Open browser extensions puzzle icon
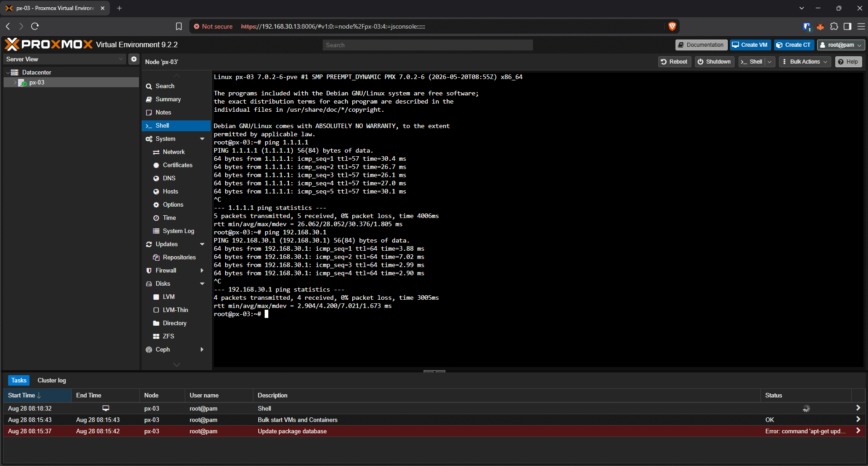 [x=834, y=26]
